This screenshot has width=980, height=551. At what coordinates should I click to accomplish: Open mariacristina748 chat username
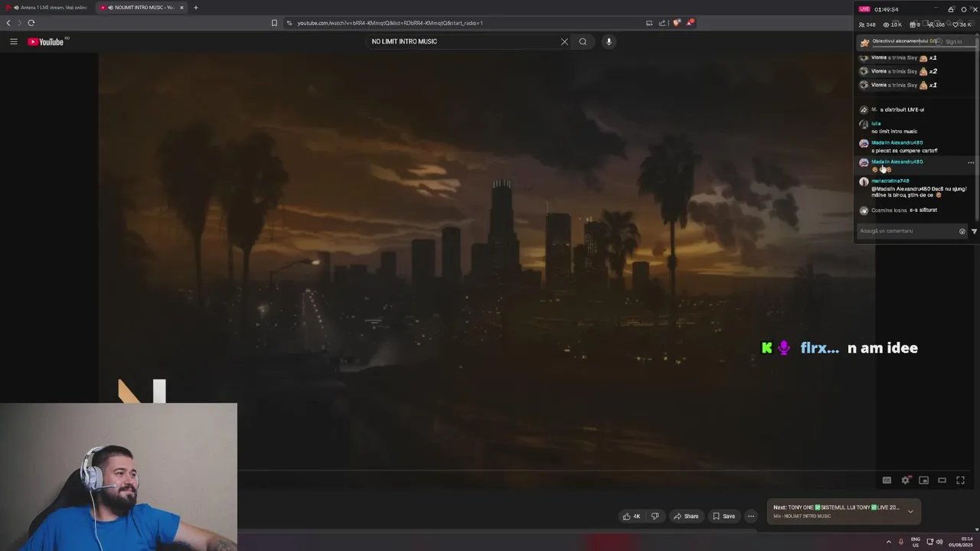pyautogui.click(x=890, y=181)
